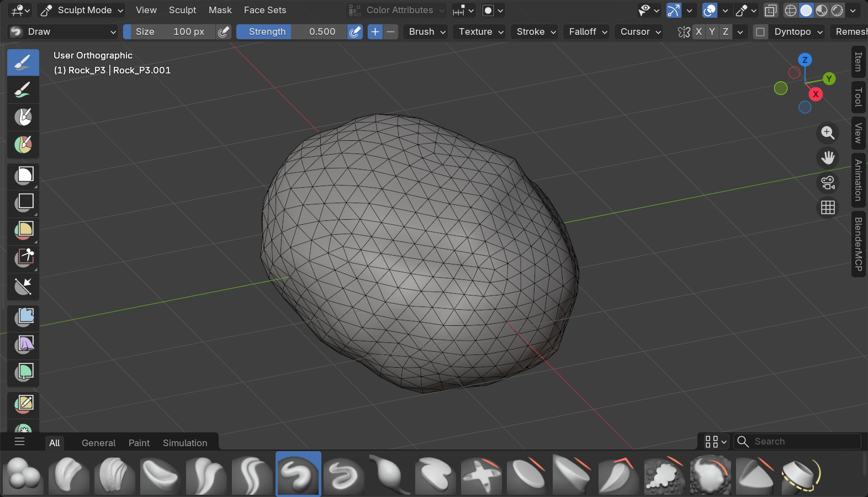This screenshot has height=497, width=868.
Task: Toggle Z axis symmetry
Action: point(726,32)
